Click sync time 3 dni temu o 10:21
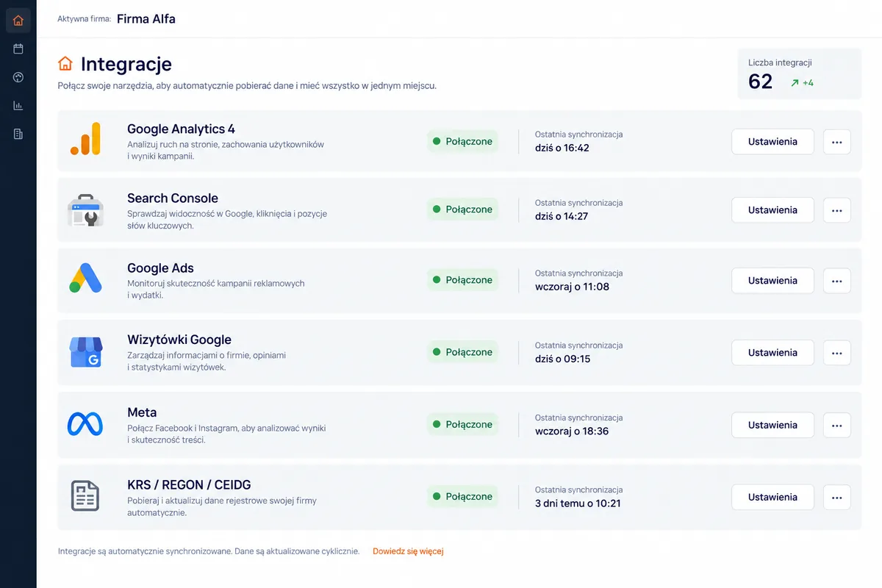The height and width of the screenshot is (588, 882). coord(578,503)
